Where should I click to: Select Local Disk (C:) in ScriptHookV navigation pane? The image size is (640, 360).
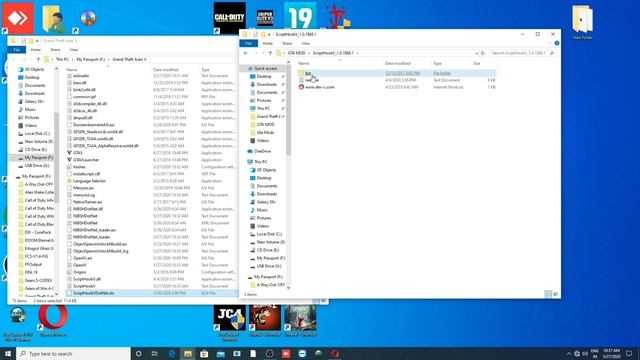(269, 234)
